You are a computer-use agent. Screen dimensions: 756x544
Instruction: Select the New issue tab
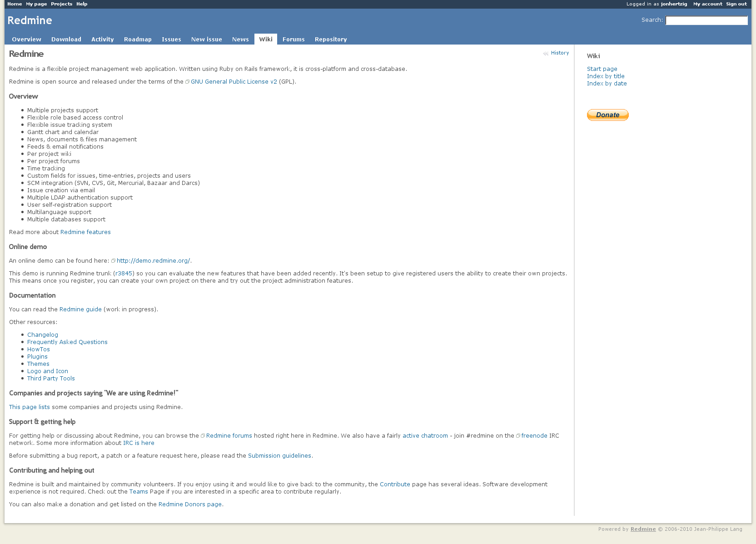click(207, 40)
